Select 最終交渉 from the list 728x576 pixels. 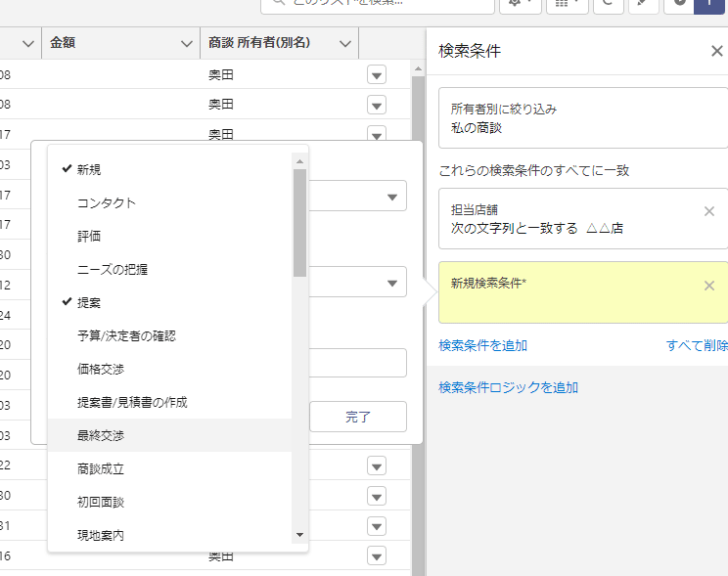point(101,435)
